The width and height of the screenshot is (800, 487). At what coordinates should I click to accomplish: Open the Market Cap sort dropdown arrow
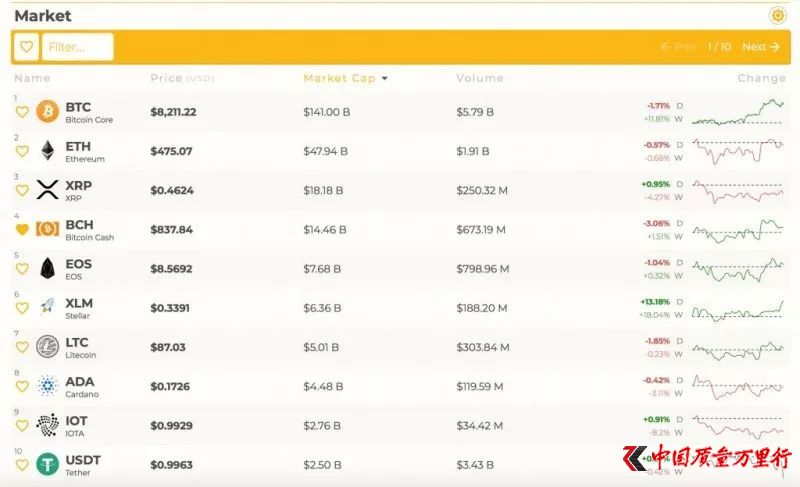[x=385, y=79]
